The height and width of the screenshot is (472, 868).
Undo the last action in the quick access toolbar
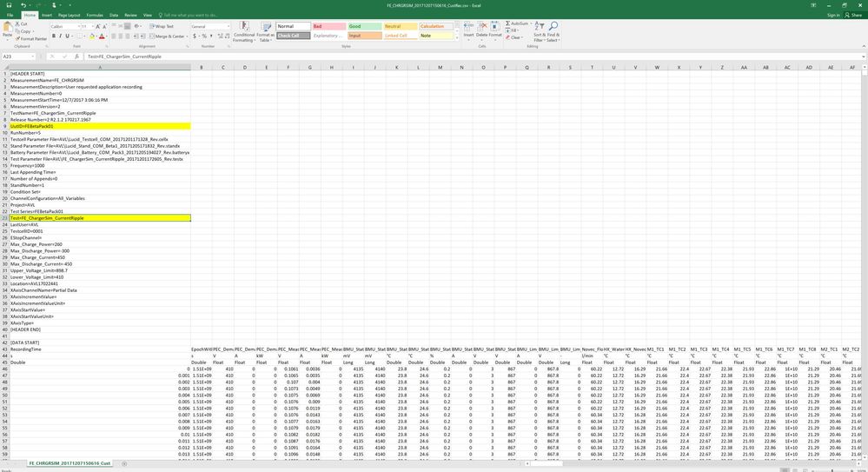click(23, 5)
